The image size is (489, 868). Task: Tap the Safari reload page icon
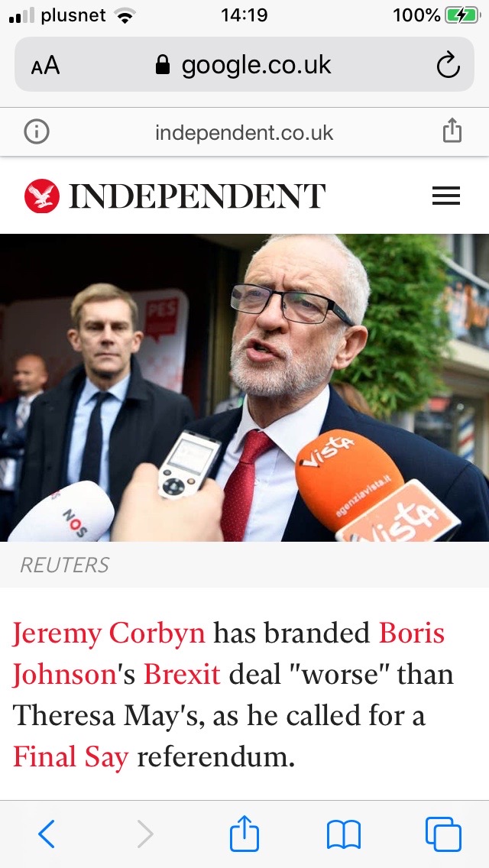448,65
